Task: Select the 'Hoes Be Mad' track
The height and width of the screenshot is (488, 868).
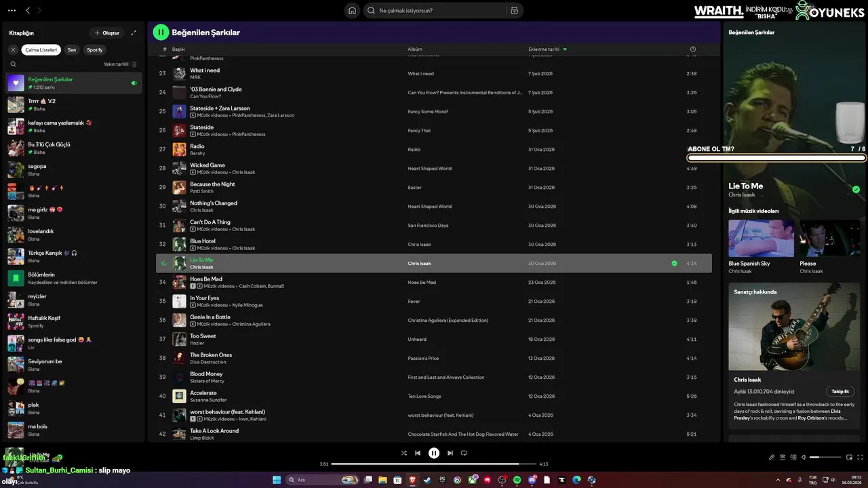Action: click(434, 282)
